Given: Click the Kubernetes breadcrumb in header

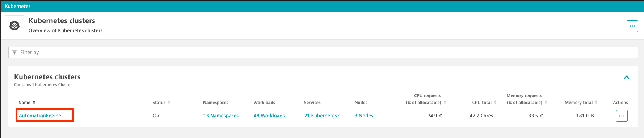Looking at the screenshot, I should tap(17, 6).
